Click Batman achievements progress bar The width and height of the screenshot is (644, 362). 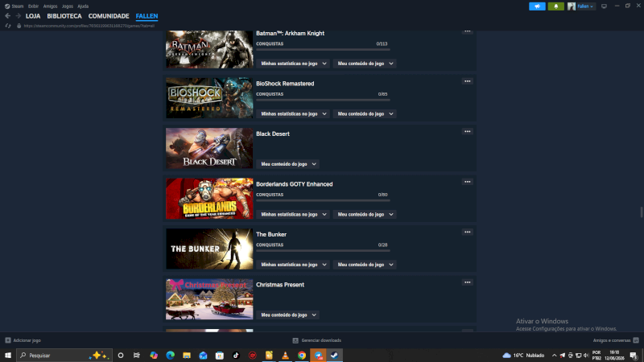[x=323, y=50]
